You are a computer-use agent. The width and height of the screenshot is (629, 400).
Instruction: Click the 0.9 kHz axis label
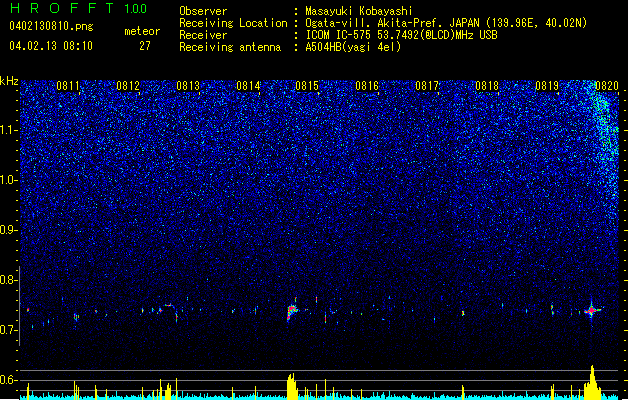click(x=9, y=230)
